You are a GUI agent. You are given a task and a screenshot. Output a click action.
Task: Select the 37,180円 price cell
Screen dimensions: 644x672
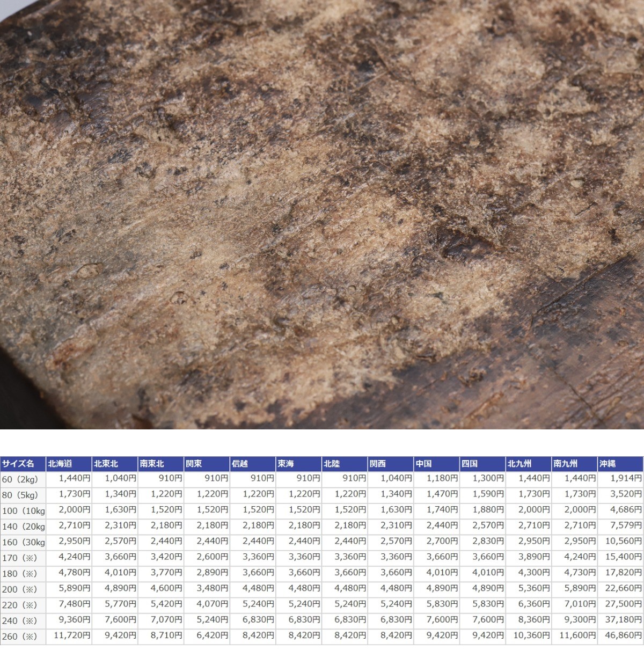point(620,620)
